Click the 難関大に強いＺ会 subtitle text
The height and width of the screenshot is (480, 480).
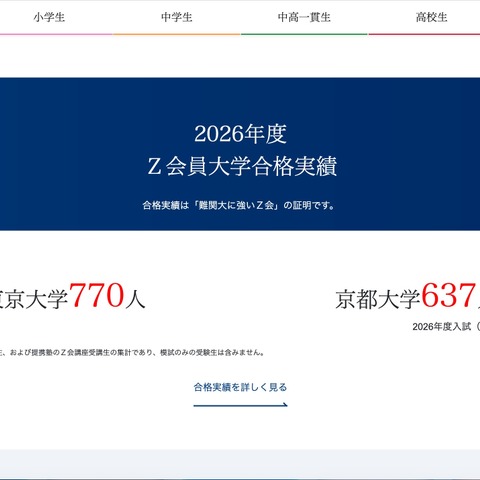(x=239, y=205)
